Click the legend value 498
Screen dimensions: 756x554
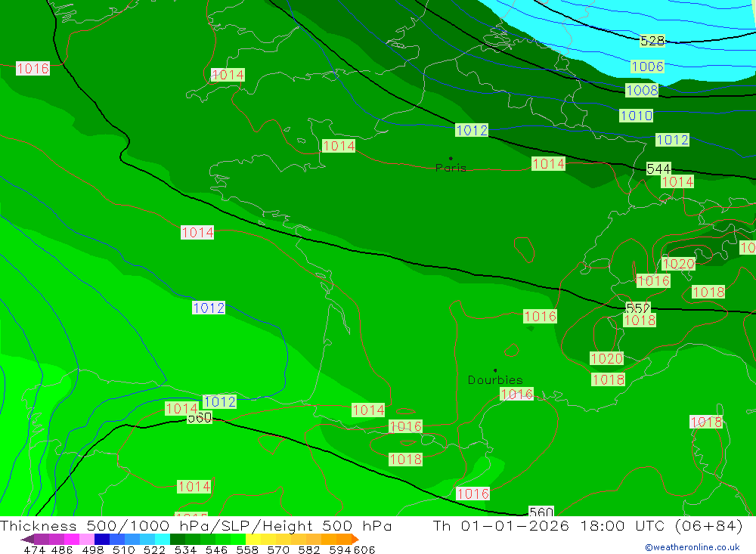click(92, 549)
